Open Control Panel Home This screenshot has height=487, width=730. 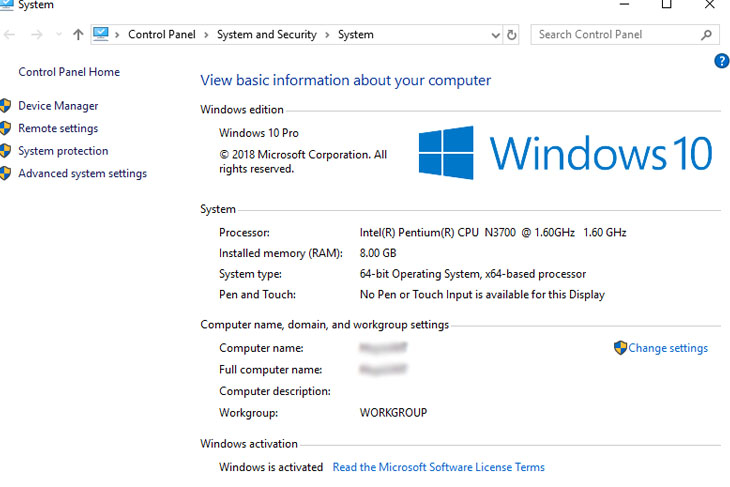click(69, 72)
